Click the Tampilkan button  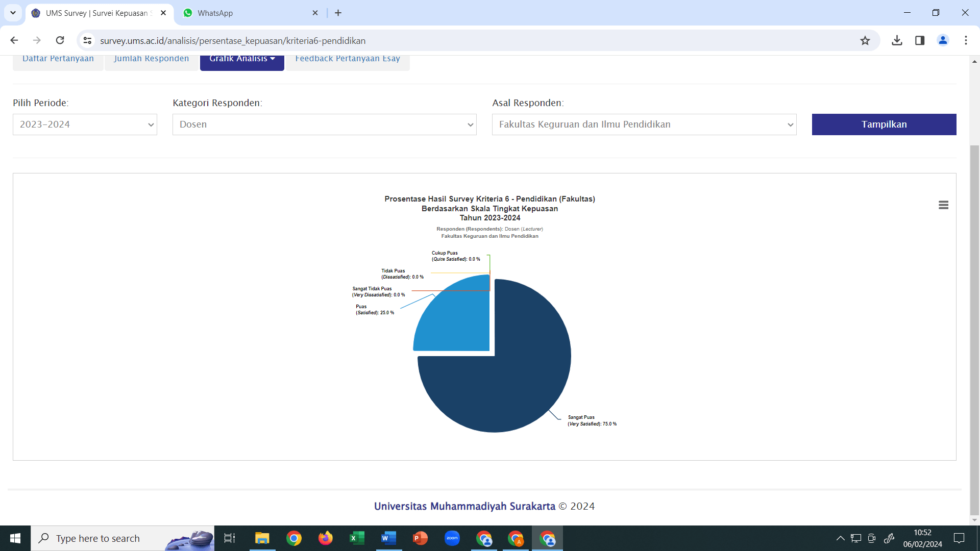[x=884, y=124]
